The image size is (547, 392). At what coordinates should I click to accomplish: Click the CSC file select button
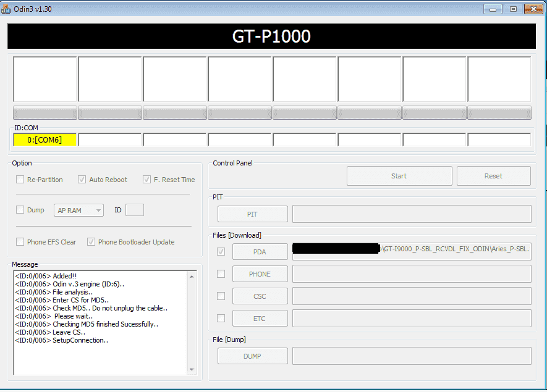point(260,296)
